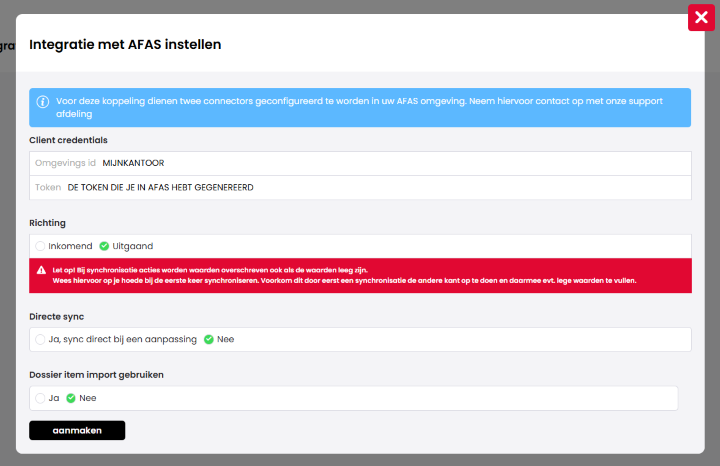Click the Richting heading
Viewport: 720px width, 466px height.
click(47, 223)
